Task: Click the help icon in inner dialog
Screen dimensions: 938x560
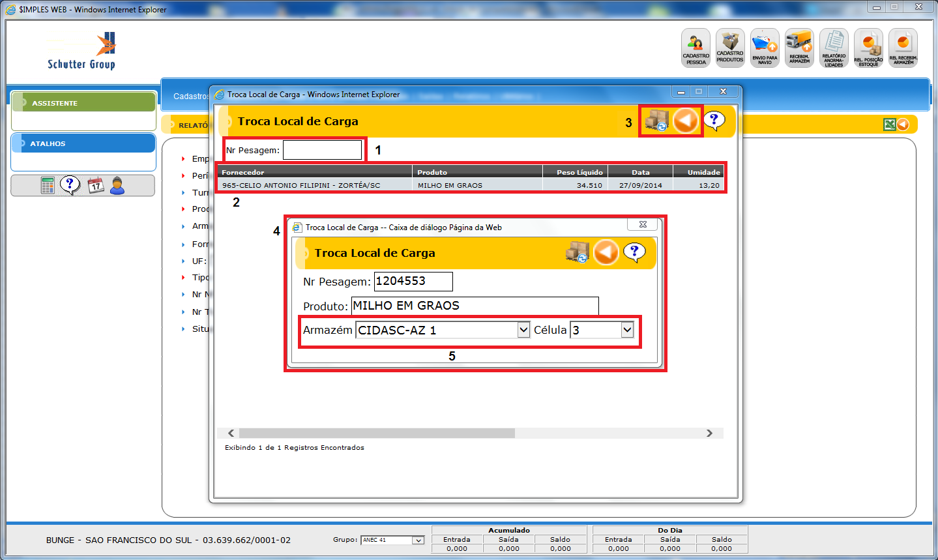Action: pyautogui.click(x=634, y=252)
